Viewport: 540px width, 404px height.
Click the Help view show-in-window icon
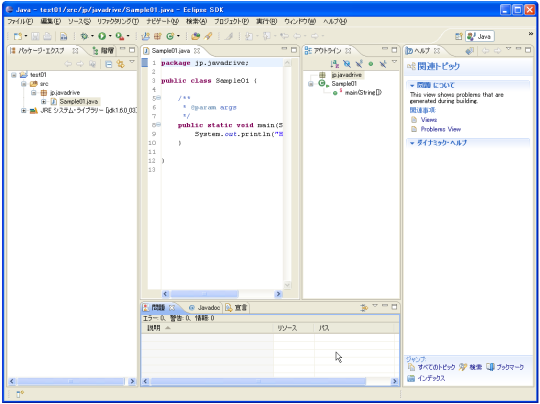pyautogui.click(x=469, y=51)
